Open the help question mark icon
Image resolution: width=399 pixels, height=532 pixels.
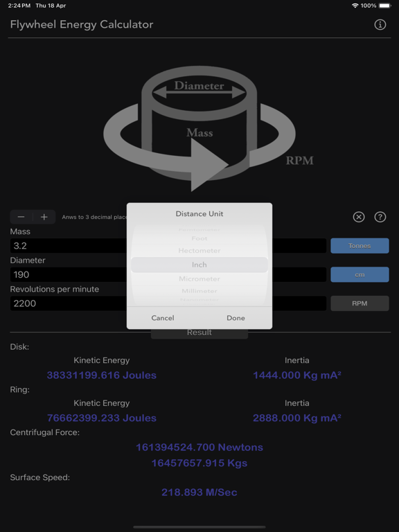pos(380,217)
